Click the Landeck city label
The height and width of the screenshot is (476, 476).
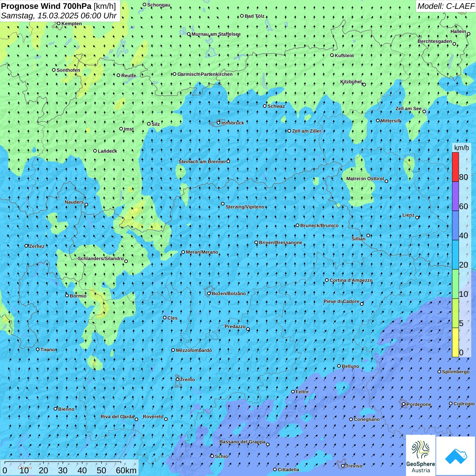(x=107, y=151)
